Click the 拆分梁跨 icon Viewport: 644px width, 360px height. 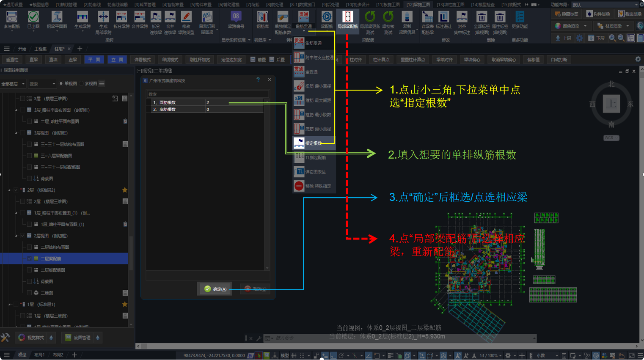pyautogui.click(x=121, y=18)
